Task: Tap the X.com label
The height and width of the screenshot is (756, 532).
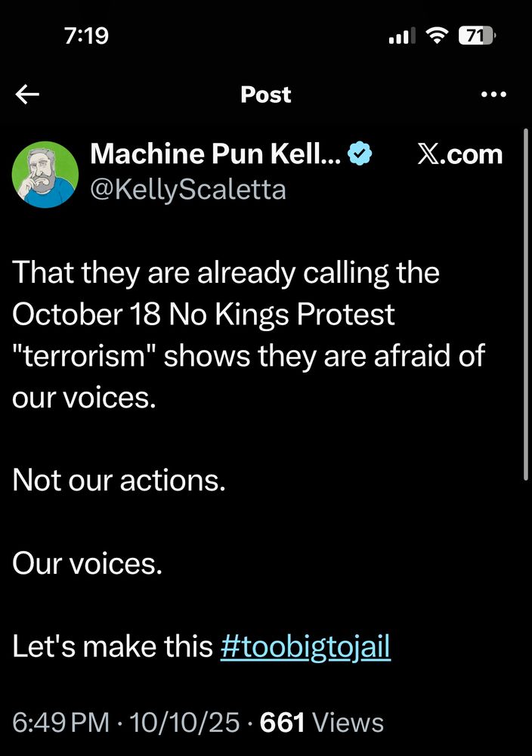Action: tap(459, 154)
